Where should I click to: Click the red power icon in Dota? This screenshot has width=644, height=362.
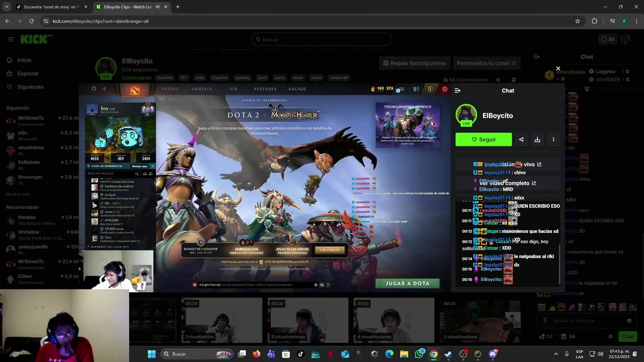[x=445, y=89]
